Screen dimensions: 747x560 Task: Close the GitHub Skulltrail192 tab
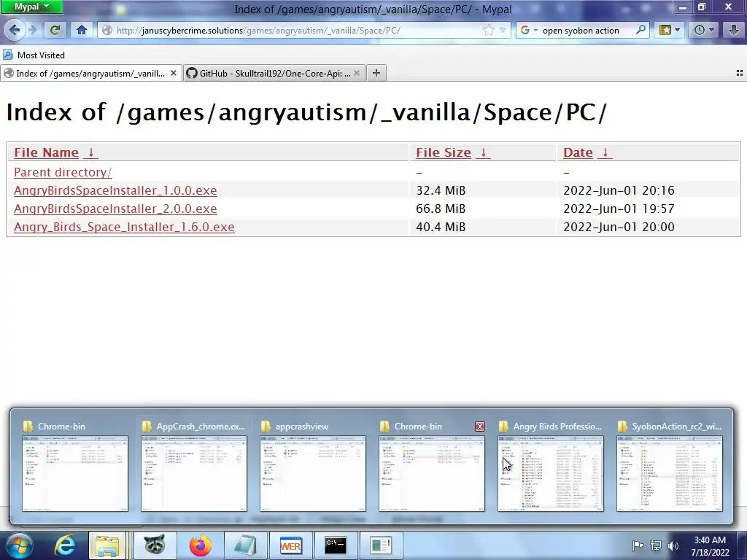coord(357,73)
